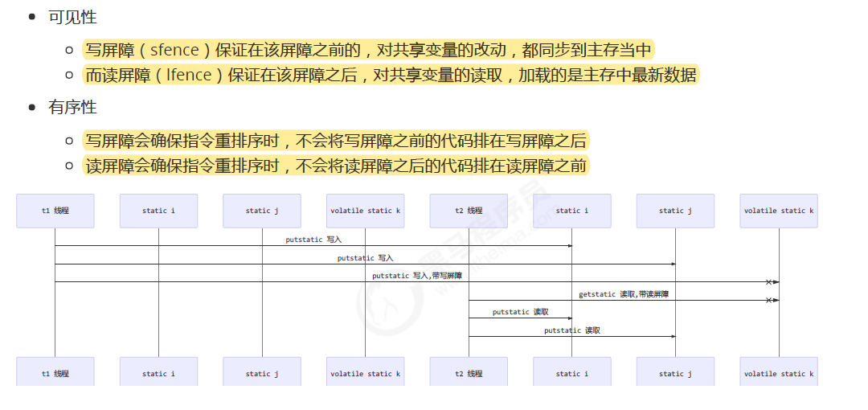This screenshot has width=868, height=410.
Task: Click the top-row t1 线程 diagram box
Action: (55, 211)
